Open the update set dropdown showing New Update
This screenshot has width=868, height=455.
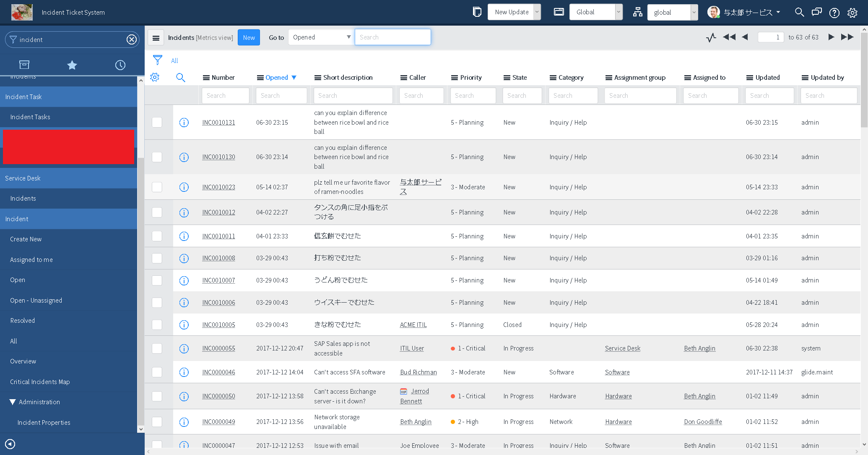click(514, 12)
